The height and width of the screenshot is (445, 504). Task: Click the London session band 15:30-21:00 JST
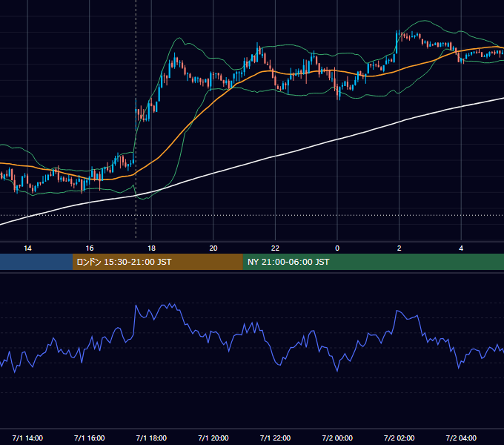tap(157, 262)
